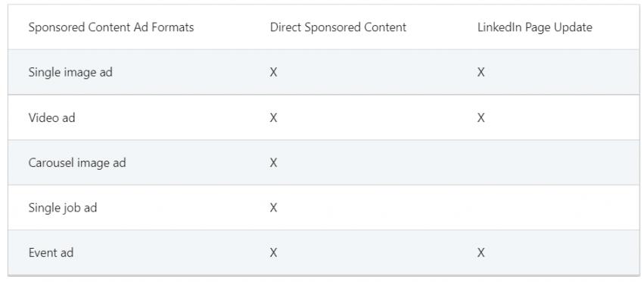The image size is (644, 282).
Task: Click X for Video ad LinkedIn Page Update
Action: coord(481,117)
